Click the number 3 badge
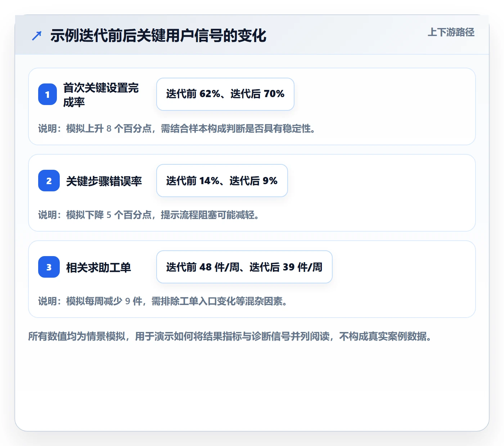This screenshot has height=446, width=504. click(49, 267)
